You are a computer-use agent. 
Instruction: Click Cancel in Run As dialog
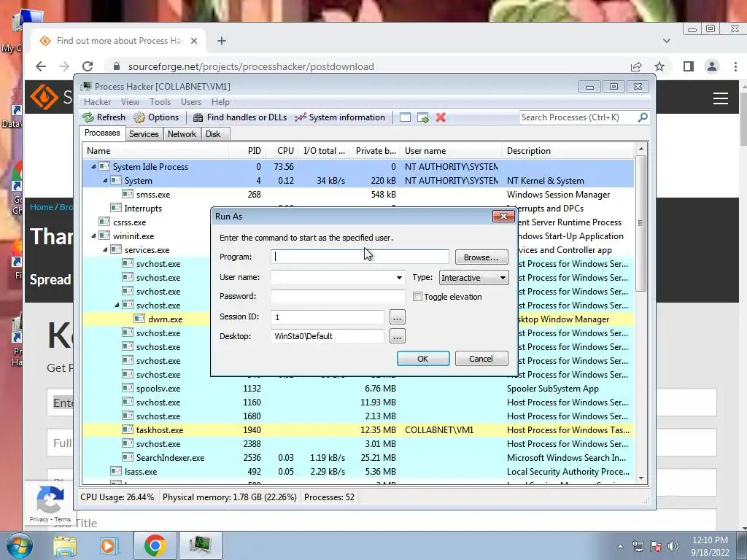(481, 359)
